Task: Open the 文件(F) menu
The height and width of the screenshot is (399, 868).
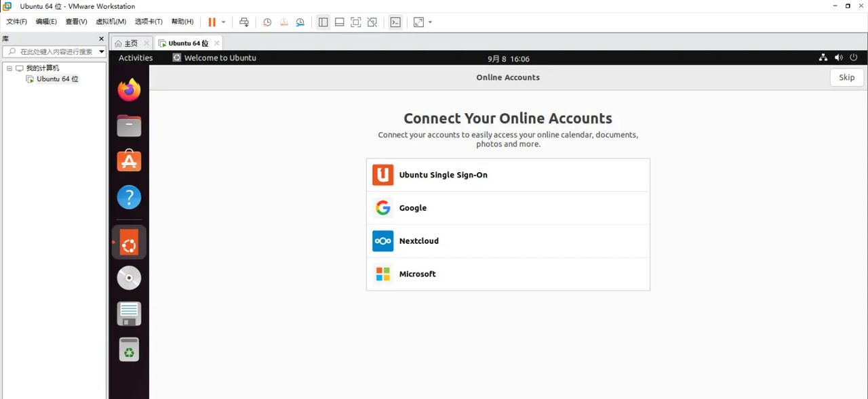Action: 16,22
